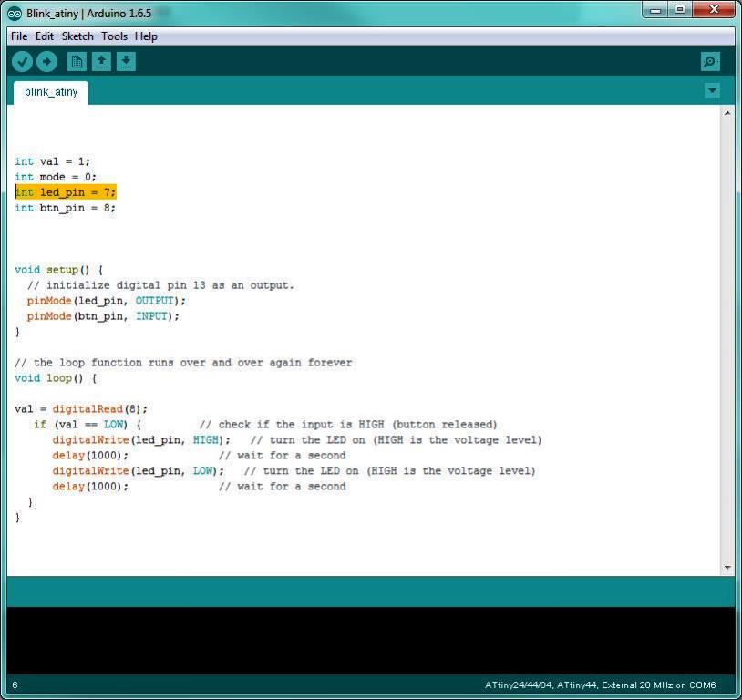
Task: Click the line 'int val = 1;'
Action: (x=52, y=161)
